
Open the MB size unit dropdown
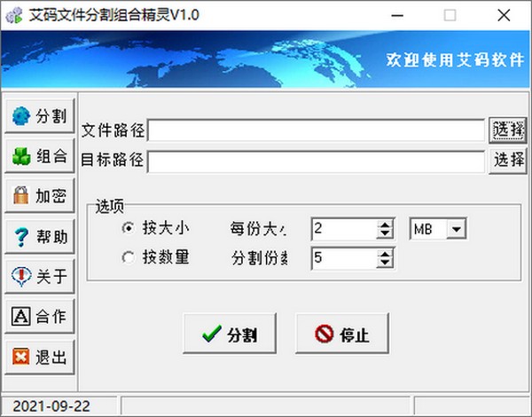click(457, 229)
